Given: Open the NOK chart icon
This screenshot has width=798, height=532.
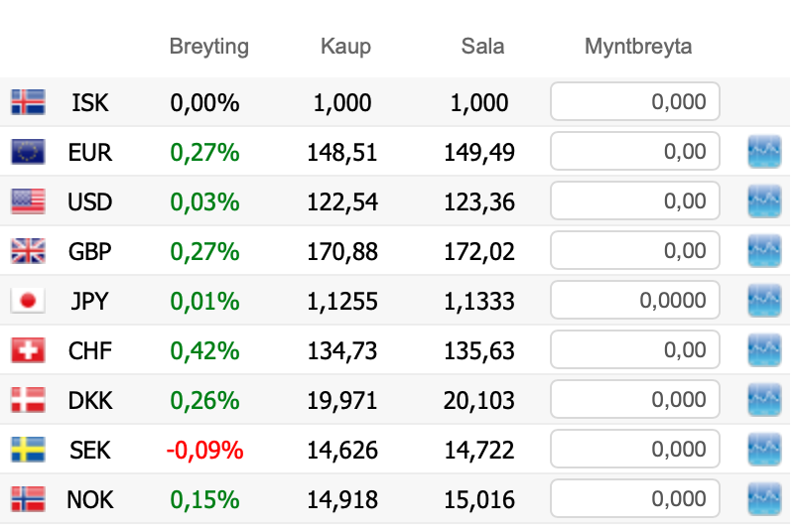Looking at the screenshot, I should pyautogui.click(x=764, y=498).
